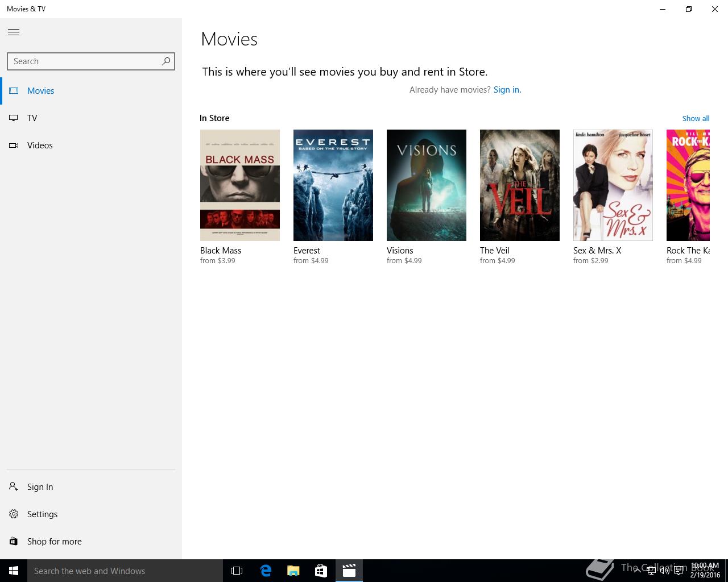
Task: Click the volume speaker tray icon
Action: (x=664, y=571)
